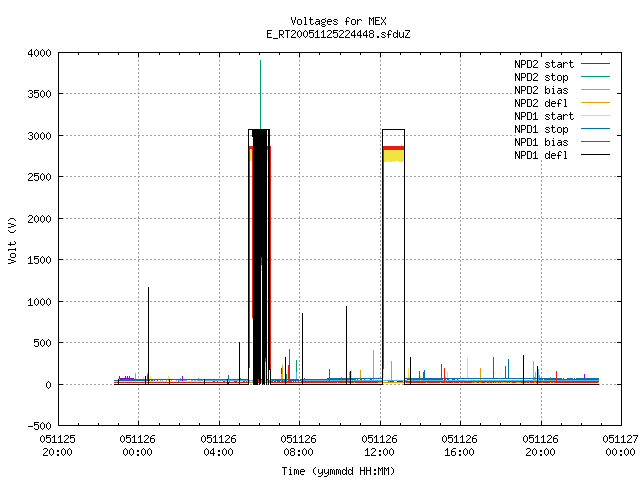Image resolution: width=640 pixels, height=480 pixels.
Task: Click the 'NPD2 defl' legend label
Action: point(541,103)
